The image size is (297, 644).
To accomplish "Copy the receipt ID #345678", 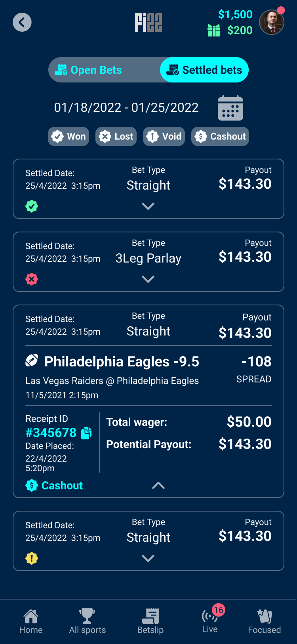I will click(x=86, y=433).
